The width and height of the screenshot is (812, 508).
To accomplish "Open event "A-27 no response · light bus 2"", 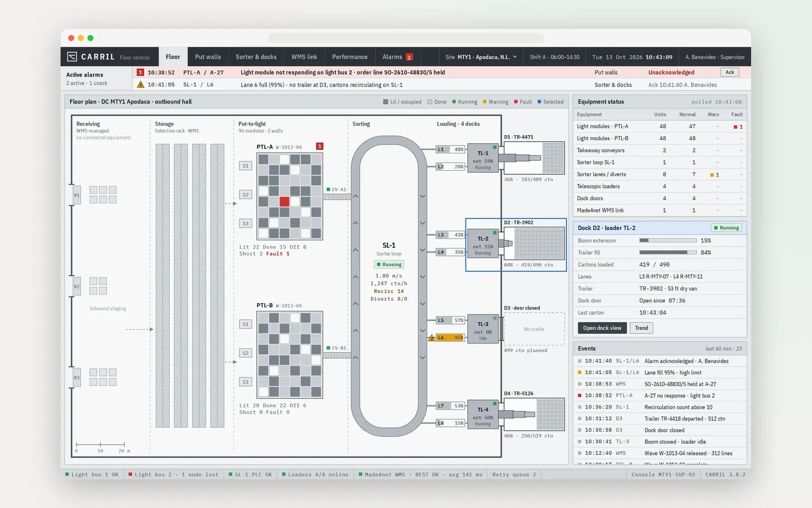I will pyautogui.click(x=660, y=396).
